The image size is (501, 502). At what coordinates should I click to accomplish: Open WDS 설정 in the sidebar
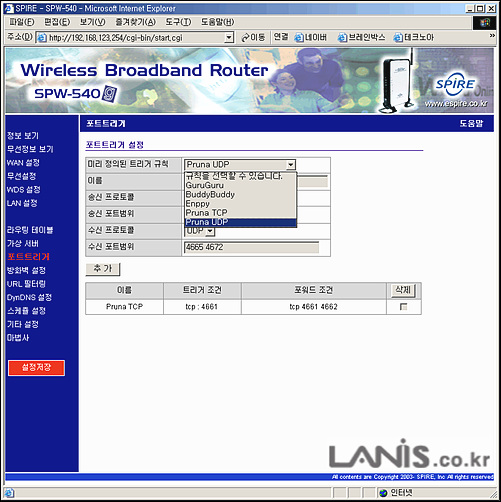pos(23,190)
